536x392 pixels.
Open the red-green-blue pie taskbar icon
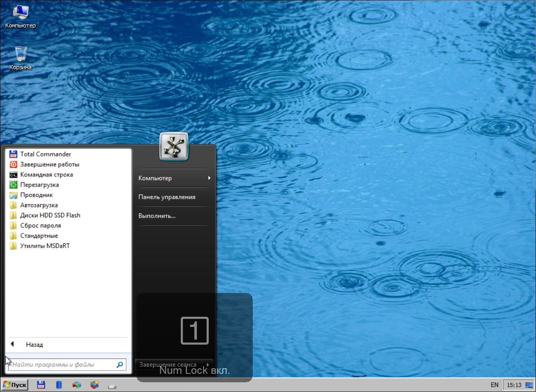click(77, 385)
